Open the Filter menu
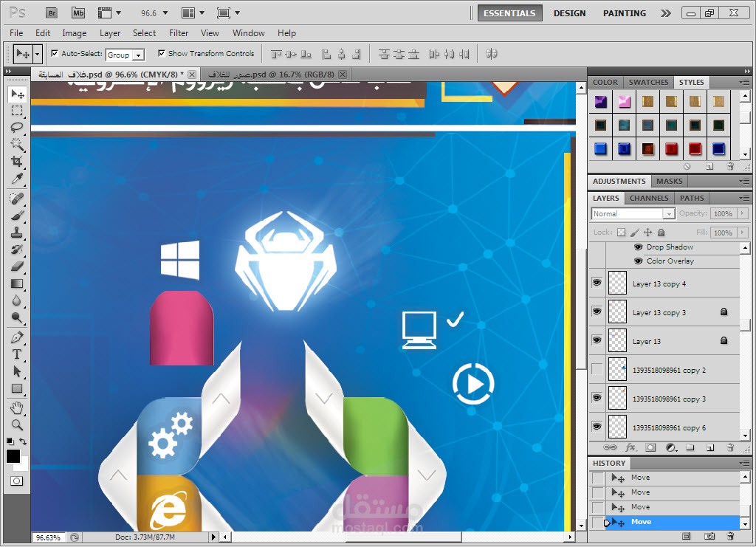 point(179,32)
